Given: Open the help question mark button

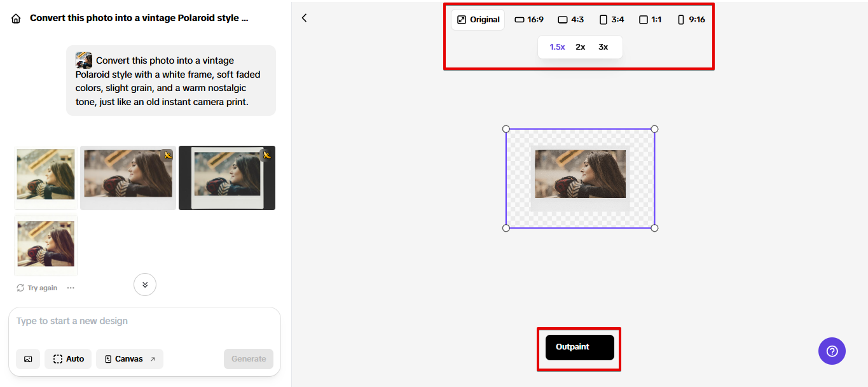Looking at the screenshot, I should pyautogui.click(x=832, y=351).
